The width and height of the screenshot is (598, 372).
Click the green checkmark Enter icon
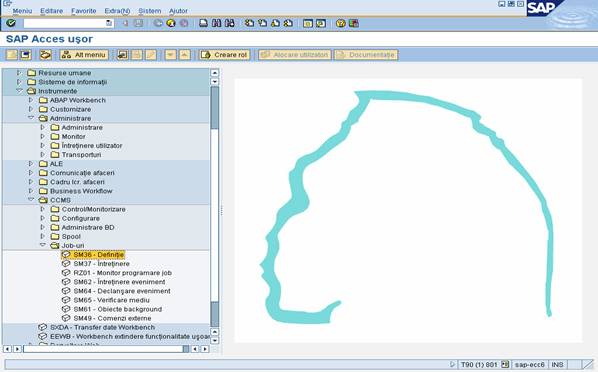pyautogui.click(x=11, y=23)
